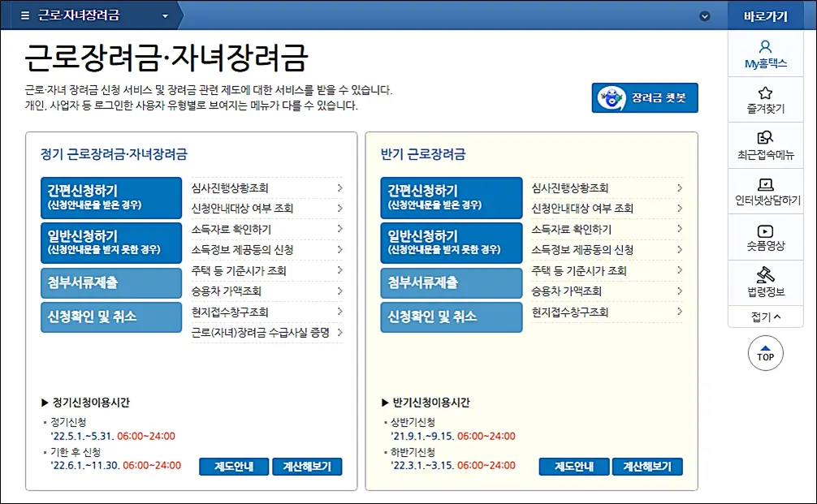Collapse the sidebar using 접기 control
This screenshot has width=817, height=504.
tap(765, 317)
